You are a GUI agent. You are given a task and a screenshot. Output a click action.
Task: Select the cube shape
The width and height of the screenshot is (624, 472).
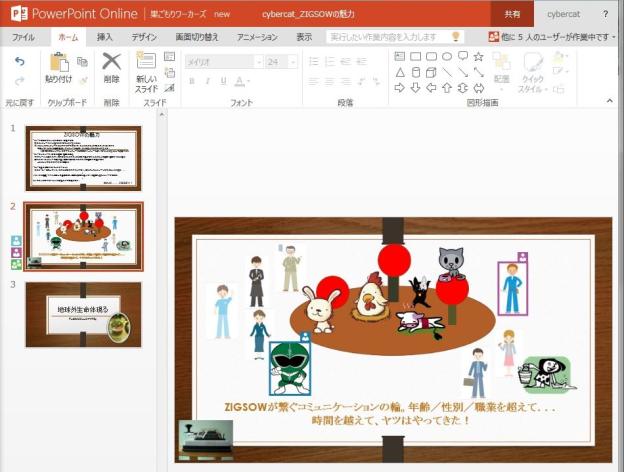coord(431,72)
